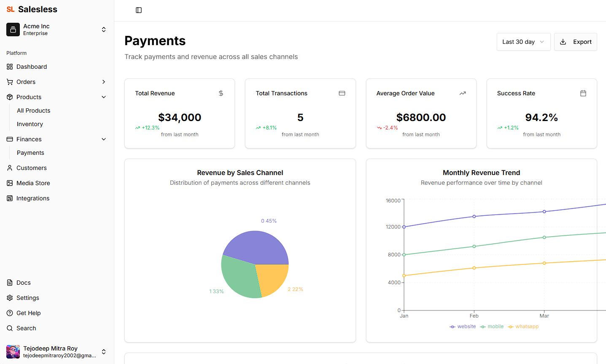Screen dimensions: 606x364
Task: Toggle mobile series in chart legend
Action: pos(492,326)
